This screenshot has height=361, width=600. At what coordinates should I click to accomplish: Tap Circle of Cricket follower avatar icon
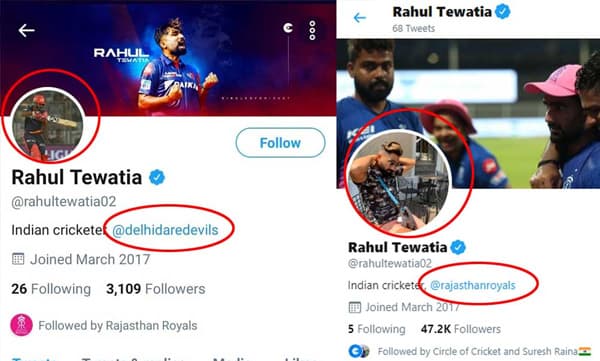pyautogui.click(x=358, y=351)
